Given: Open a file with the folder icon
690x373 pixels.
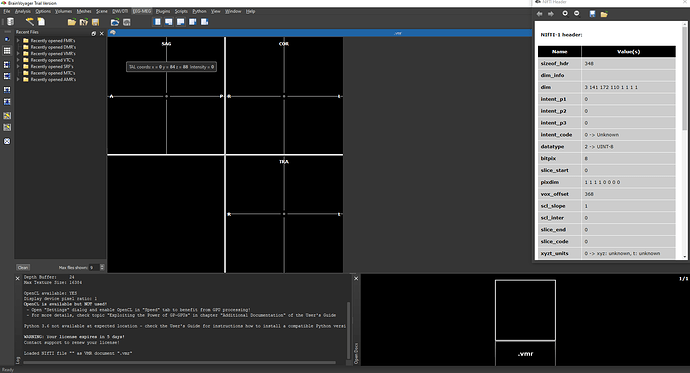Looking at the screenshot, I should point(72,22).
